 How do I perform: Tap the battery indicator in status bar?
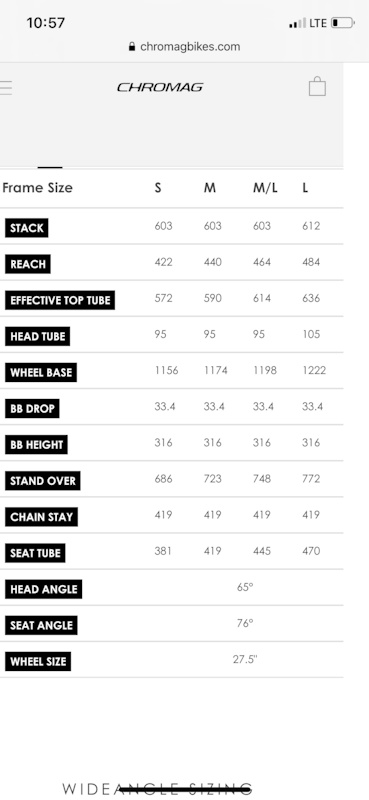pyautogui.click(x=342, y=23)
